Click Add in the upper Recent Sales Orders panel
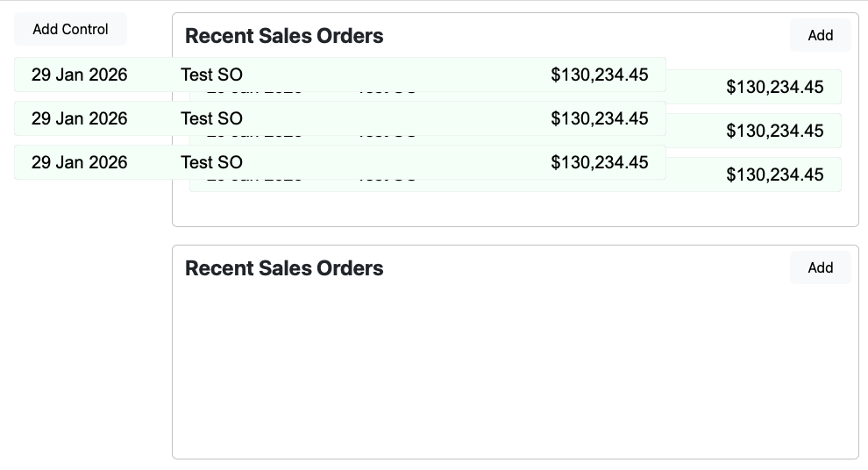This screenshot has width=868, height=470. tap(820, 35)
